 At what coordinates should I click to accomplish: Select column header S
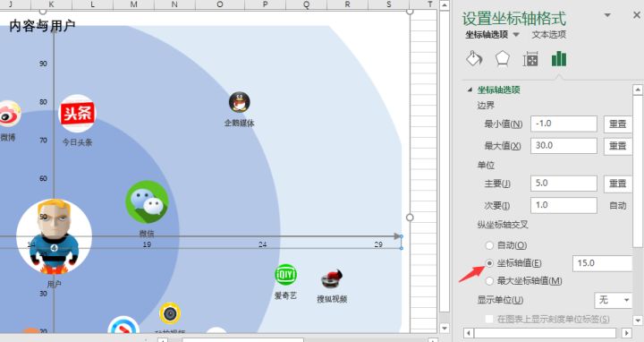point(389,4)
